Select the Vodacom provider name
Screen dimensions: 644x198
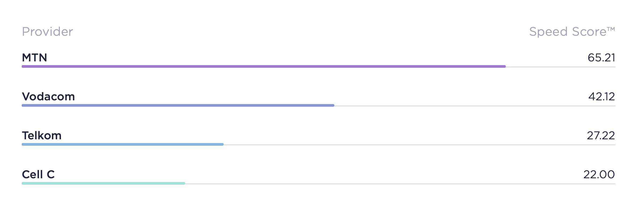(x=48, y=97)
